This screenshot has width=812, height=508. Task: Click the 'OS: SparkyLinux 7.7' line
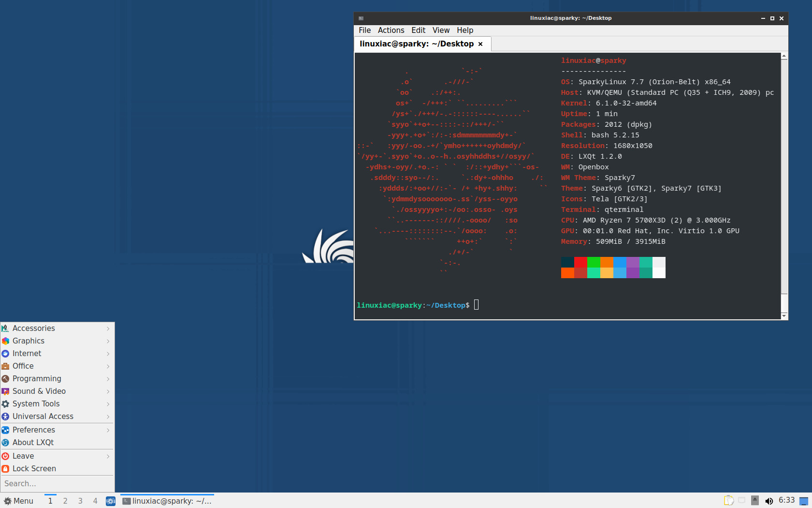[646, 82]
